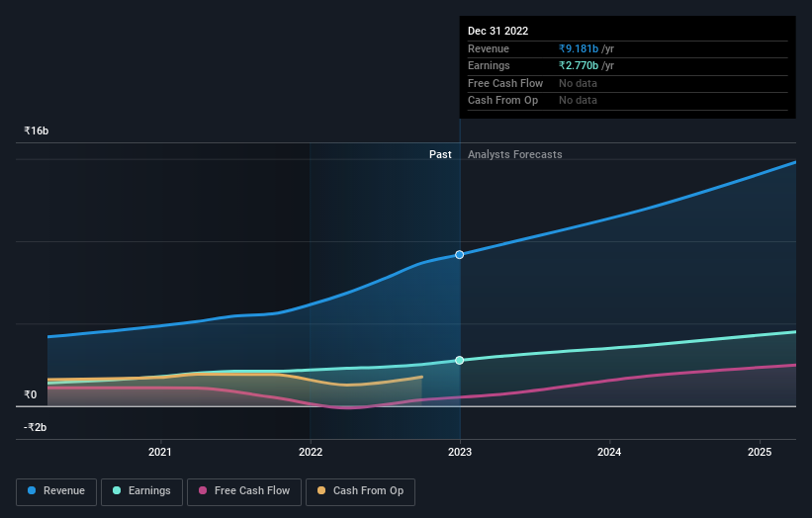Click the Free Cash Flow row label in the tooltip
812x518 pixels.
click(505, 83)
